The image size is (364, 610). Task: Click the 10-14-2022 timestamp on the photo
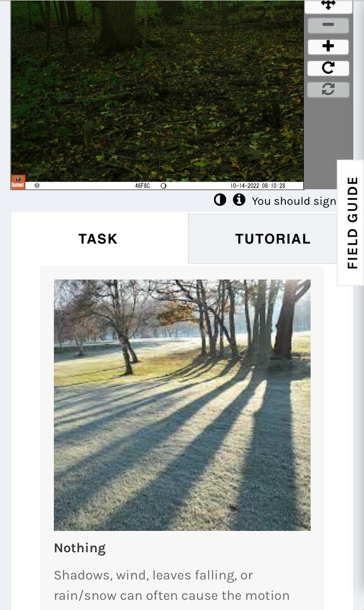point(258,186)
